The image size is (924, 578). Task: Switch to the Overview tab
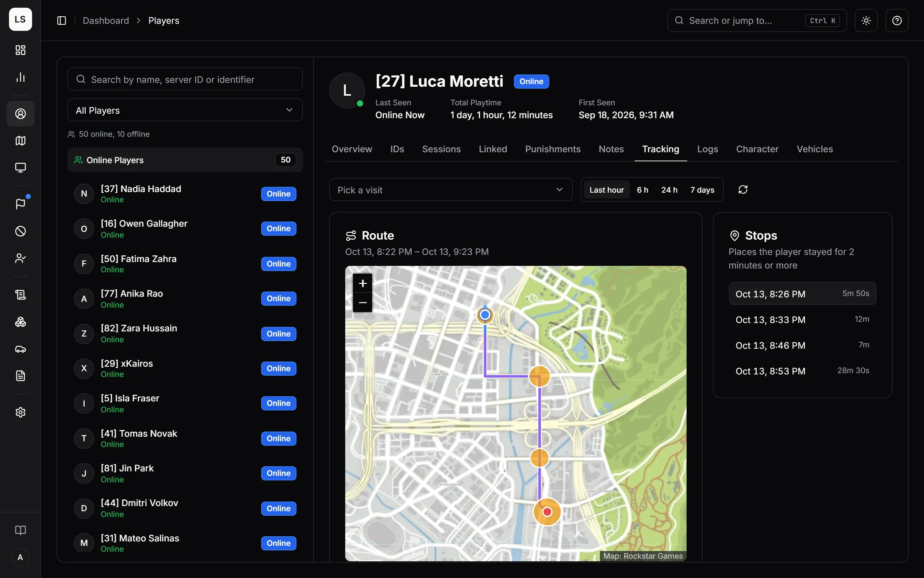[x=352, y=149]
